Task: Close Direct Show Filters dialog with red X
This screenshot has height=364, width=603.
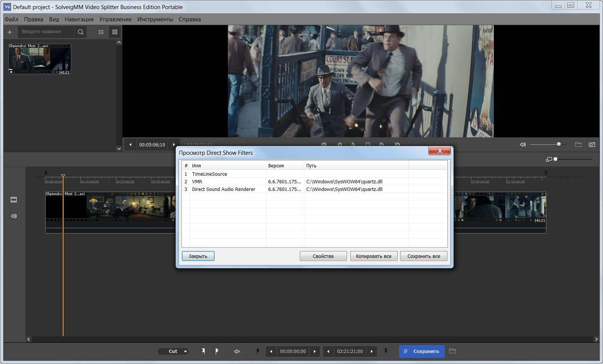Action: click(440, 151)
